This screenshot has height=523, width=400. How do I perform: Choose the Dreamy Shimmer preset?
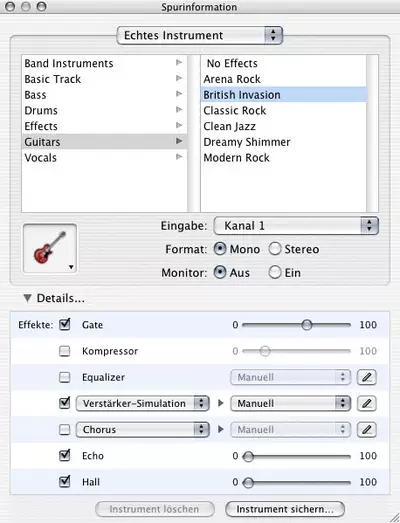coord(283,142)
